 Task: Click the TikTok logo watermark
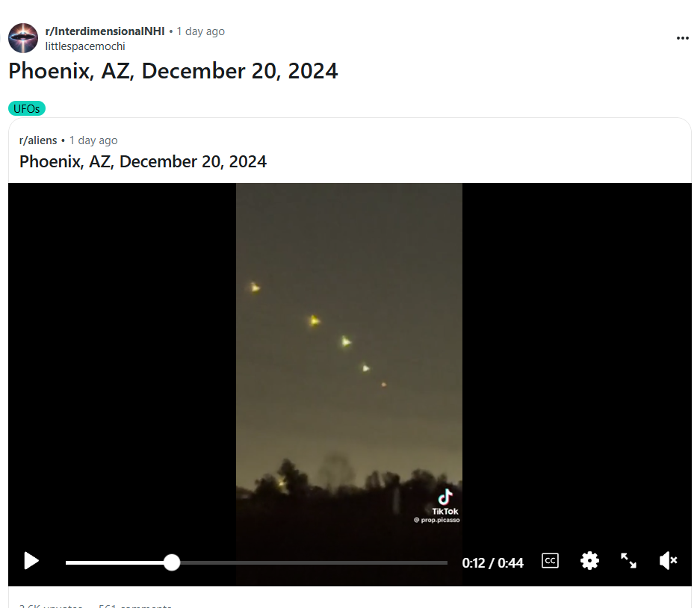445,502
